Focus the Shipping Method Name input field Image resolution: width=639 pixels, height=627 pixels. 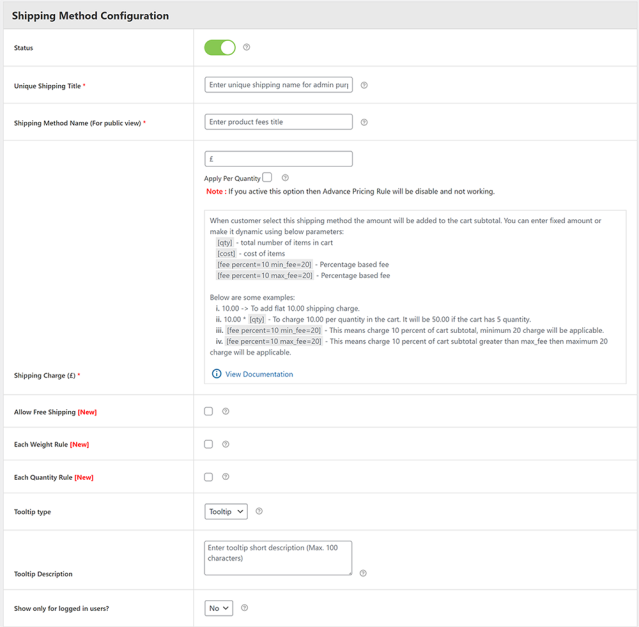[x=278, y=122]
